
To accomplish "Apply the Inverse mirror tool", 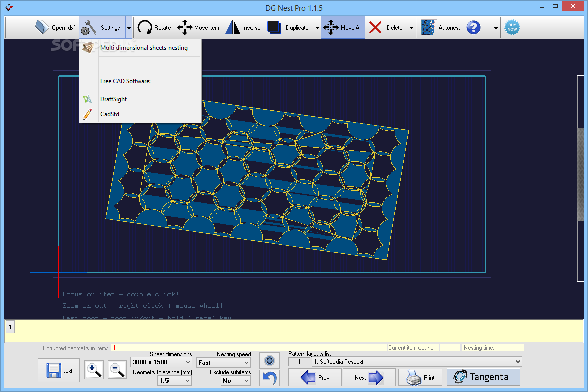I will click(243, 27).
